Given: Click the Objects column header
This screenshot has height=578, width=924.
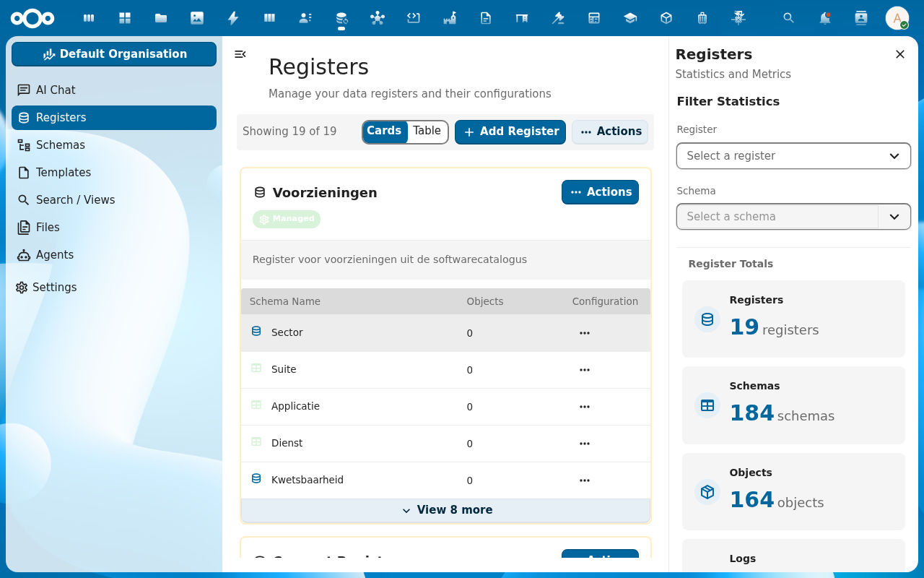Looking at the screenshot, I should (485, 301).
